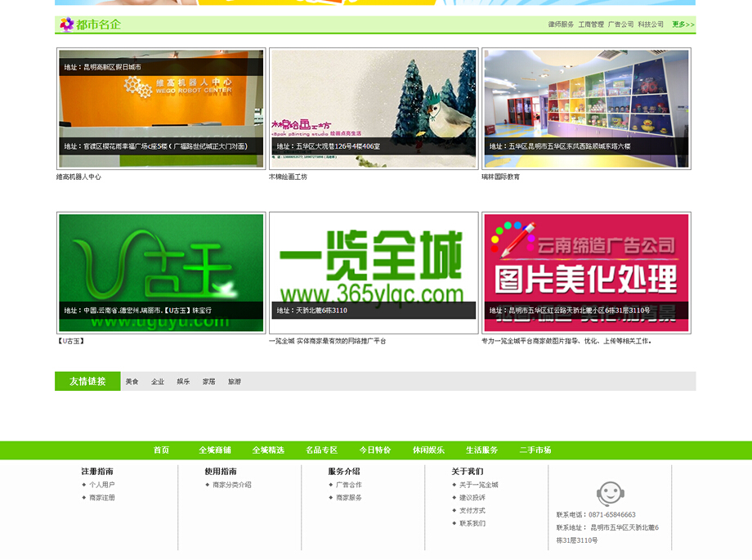Click the 维高机器人中心 business photo
The image size is (752, 560).
[x=160, y=108]
